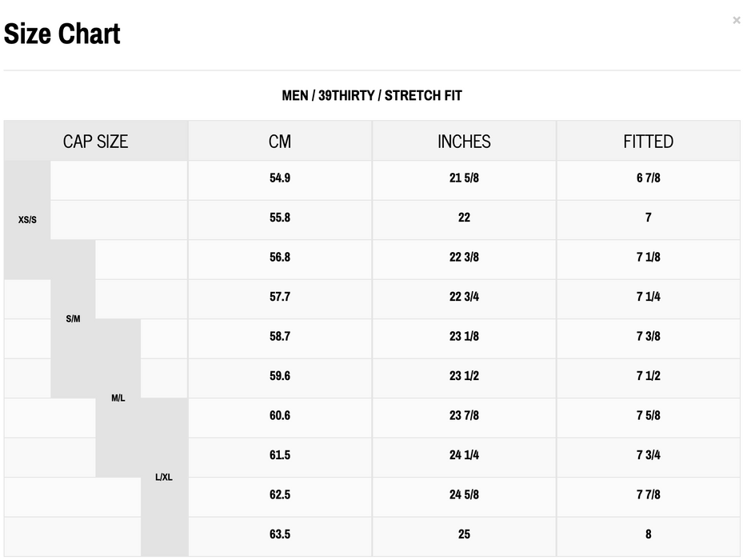Select the M/L cap size label
The width and height of the screenshot is (743, 560).
tap(118, 398)
